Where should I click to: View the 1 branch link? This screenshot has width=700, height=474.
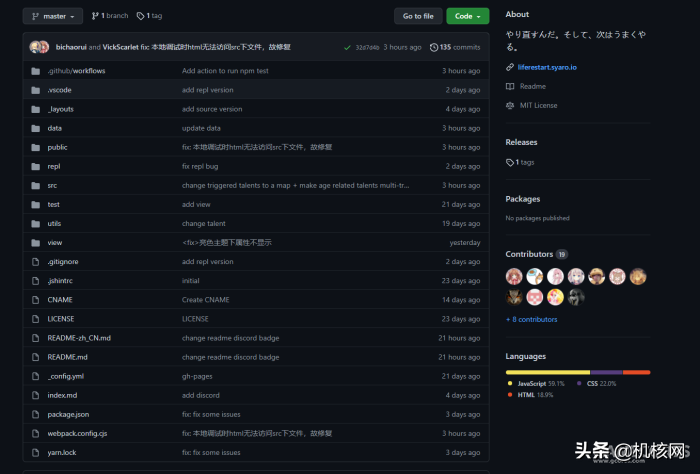pos(110,16)
